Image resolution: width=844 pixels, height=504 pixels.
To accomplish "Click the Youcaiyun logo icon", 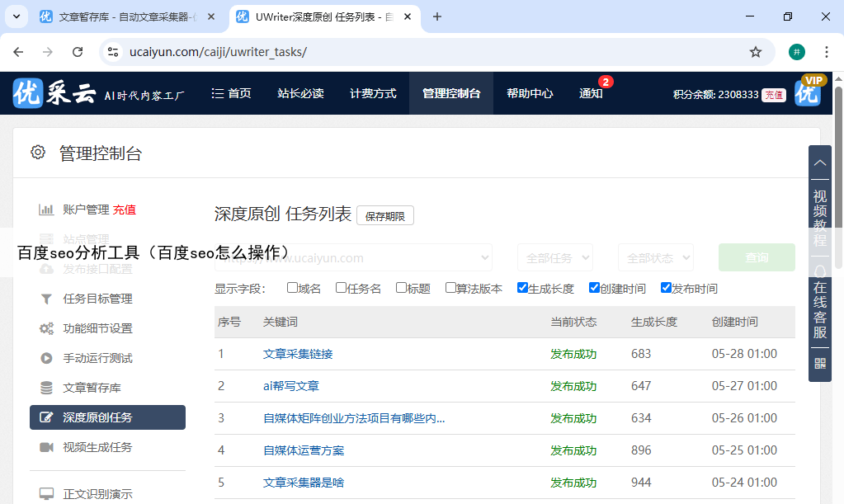I will point(27,93).
